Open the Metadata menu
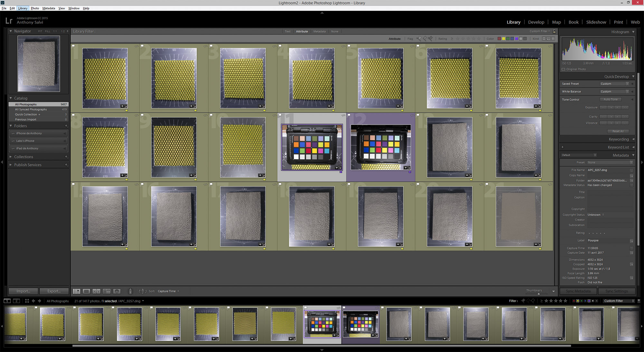Viewport: 644px width, 352px height. tap(49, 8)
